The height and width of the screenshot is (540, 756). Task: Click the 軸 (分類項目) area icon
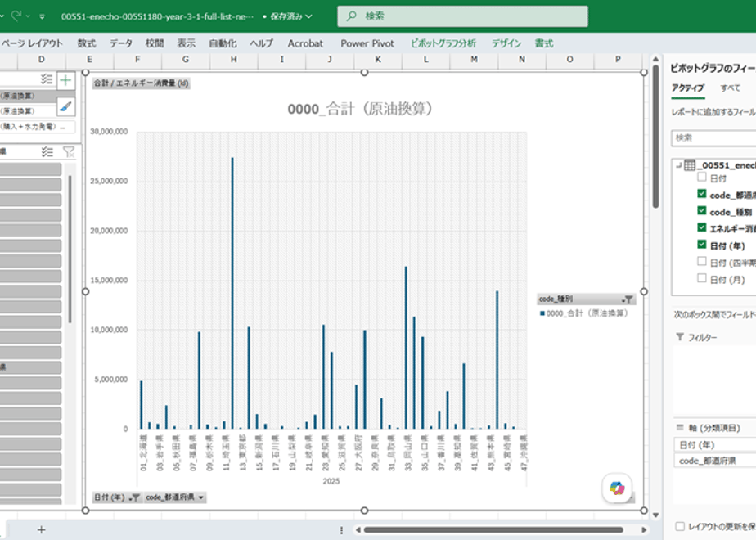(x=680, y=427)
